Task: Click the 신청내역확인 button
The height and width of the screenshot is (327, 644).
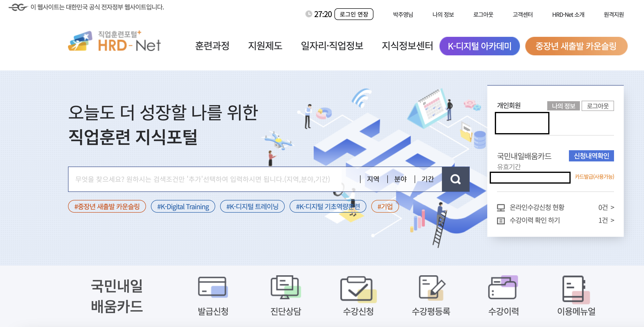Action: click(x=592, y=156)
